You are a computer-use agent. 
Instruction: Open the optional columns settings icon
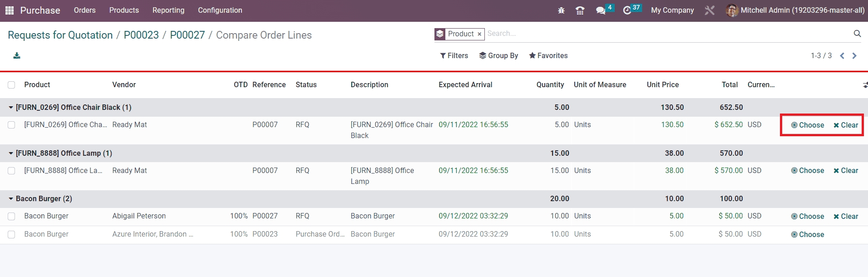[865, 85]
